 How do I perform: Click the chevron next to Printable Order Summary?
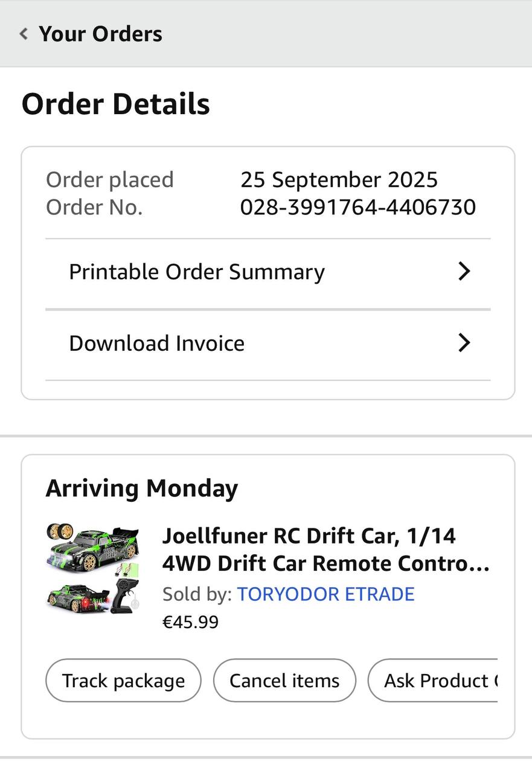tap(464, 272)
